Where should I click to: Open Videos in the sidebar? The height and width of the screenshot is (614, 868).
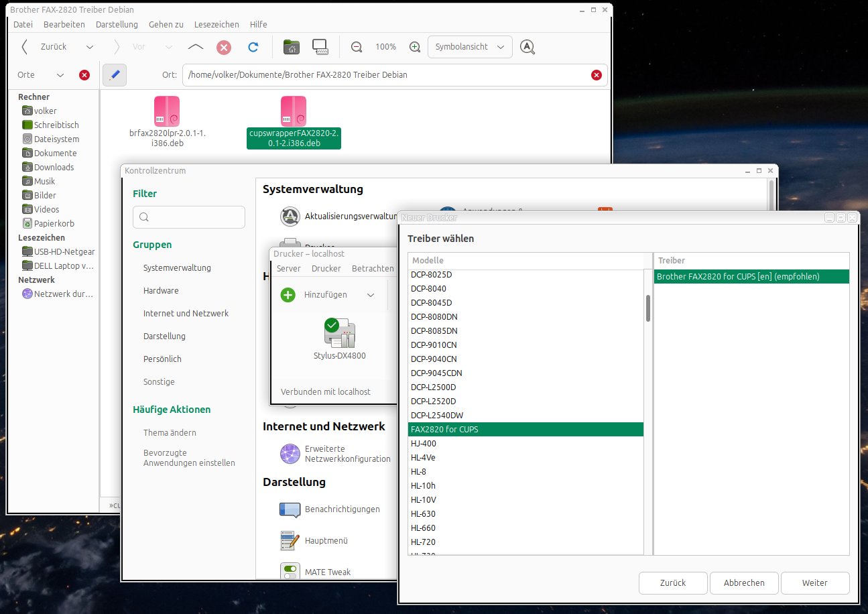(46, 210)
